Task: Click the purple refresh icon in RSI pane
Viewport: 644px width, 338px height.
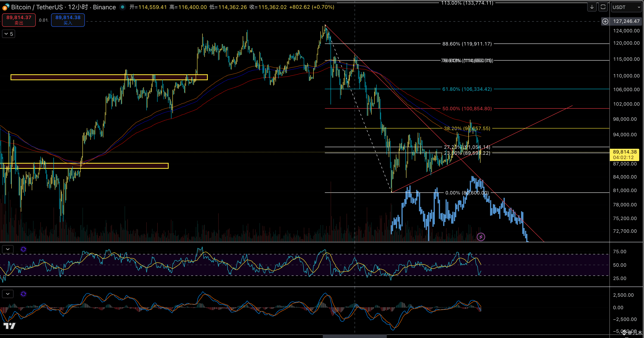Action: click(x=23, y=249)
